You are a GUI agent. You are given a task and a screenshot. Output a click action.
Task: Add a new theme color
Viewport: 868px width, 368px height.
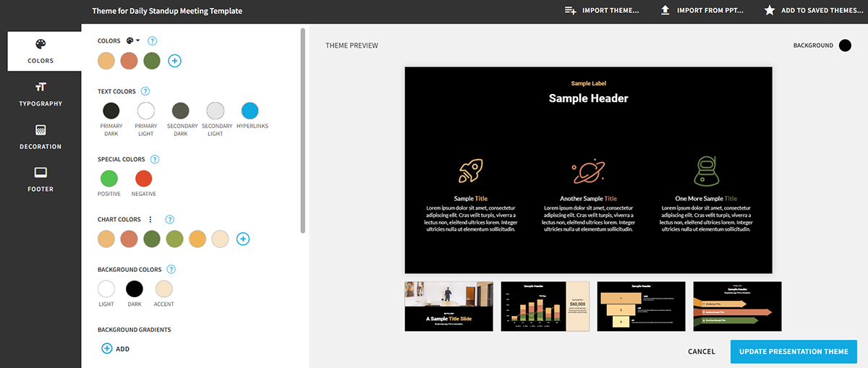click(174, 61)
